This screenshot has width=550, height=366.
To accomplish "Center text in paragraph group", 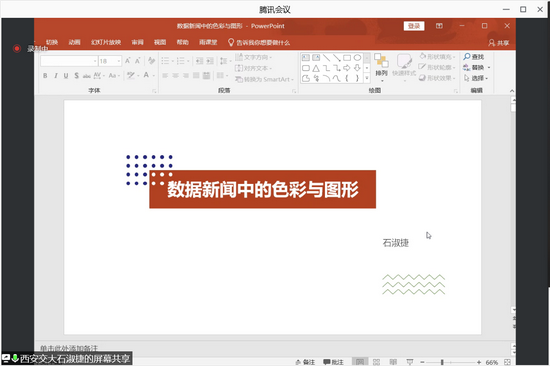I will (x=175, y=75).
